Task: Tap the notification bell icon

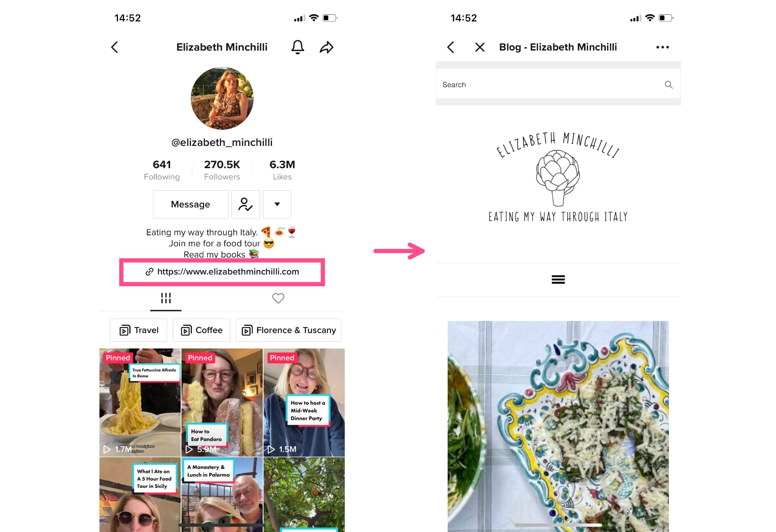Action: [297, 47]
